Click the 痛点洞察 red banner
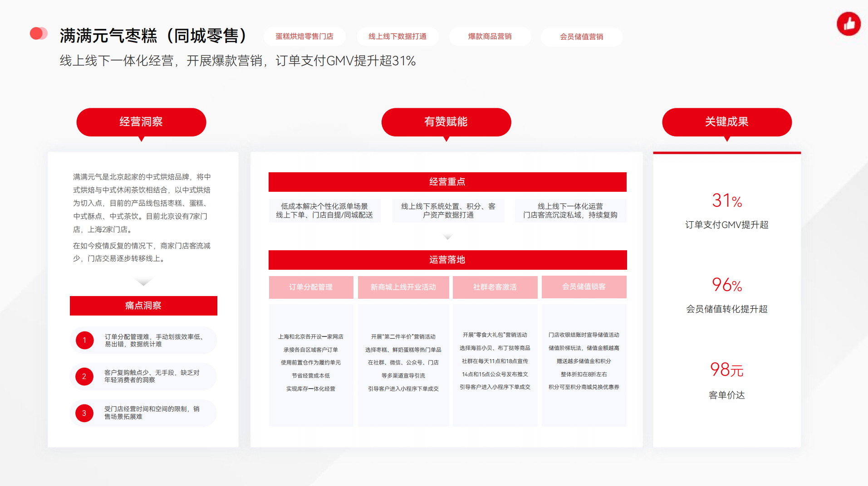This screenshot has height=486, width=868. [x=143, y=306]
